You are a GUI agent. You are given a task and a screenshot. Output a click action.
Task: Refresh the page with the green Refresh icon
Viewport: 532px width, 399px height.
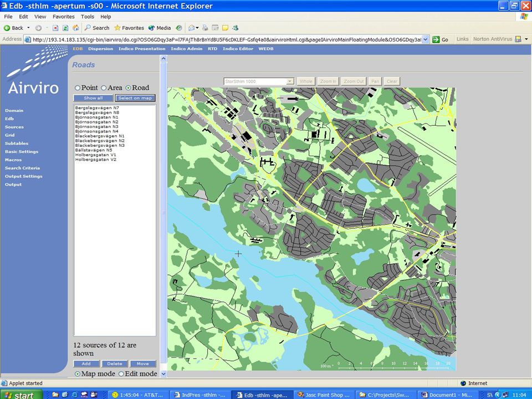[x=65, y=28]
